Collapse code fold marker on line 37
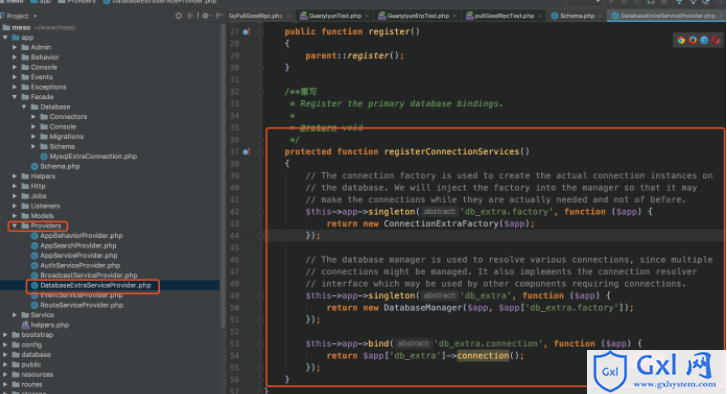Viewport: 727px width, 394px height. pos(260,152)
